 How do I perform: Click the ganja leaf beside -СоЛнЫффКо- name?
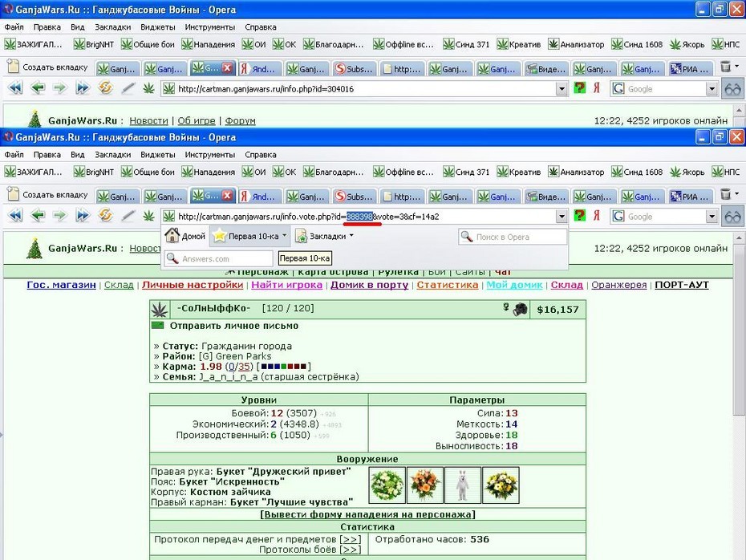click(x=160, y=309)
